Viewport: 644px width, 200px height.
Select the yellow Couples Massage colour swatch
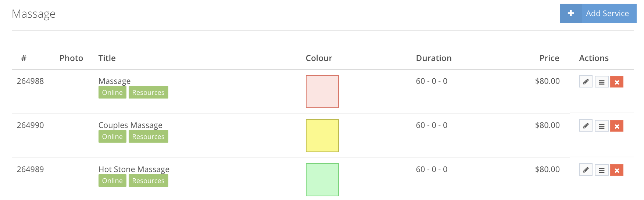322,136
